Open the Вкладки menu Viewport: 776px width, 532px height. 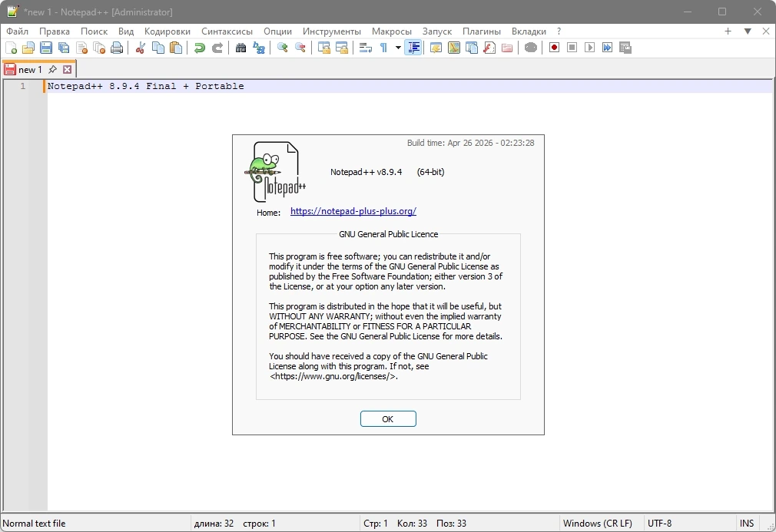529,31
